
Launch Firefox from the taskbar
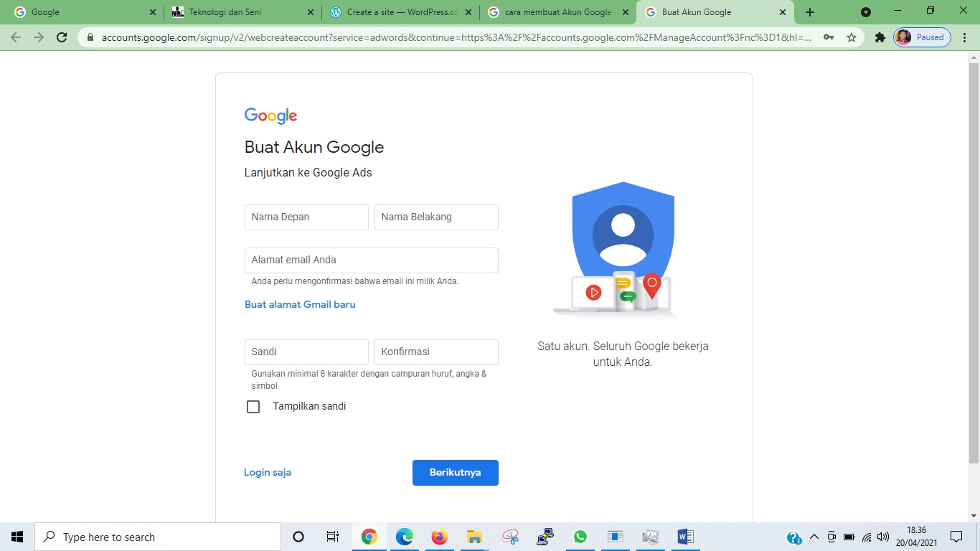tap(439, 537)
